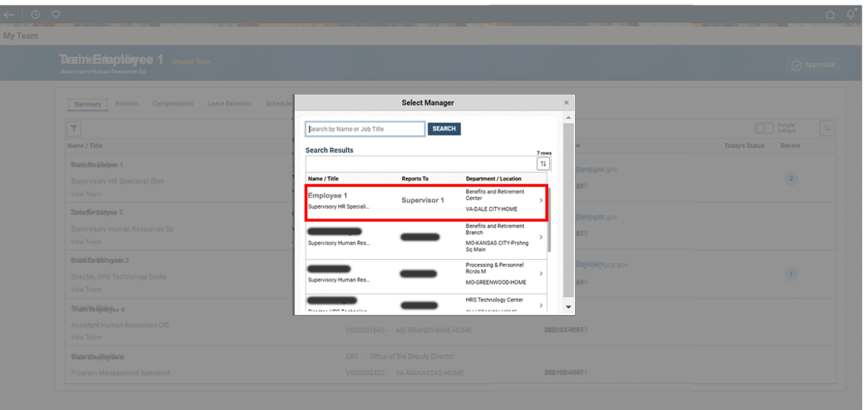Click the dialog scrollbar up arrow
The width and height of the screenshot is (868, 410).
[x=568, y=118]
